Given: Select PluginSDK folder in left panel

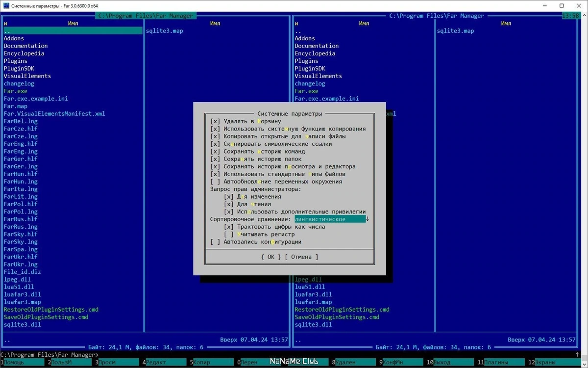Looking at the screenshot, I should 19,68.
